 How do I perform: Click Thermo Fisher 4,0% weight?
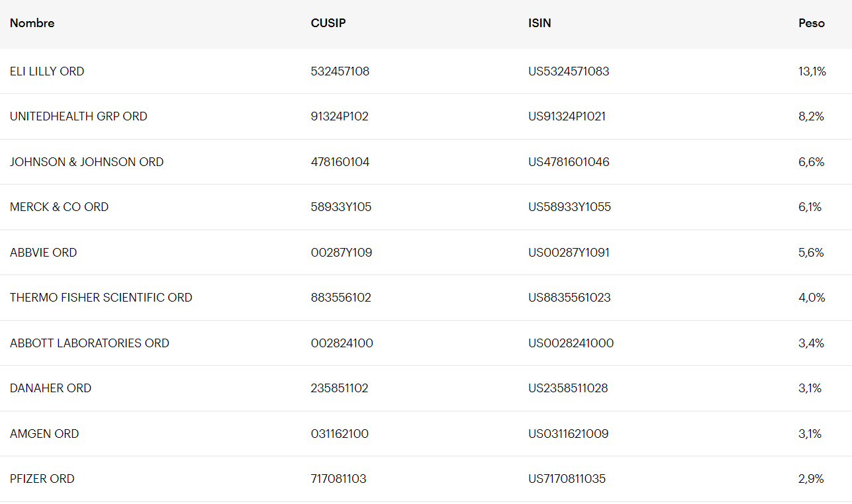(x=812, y=298)
